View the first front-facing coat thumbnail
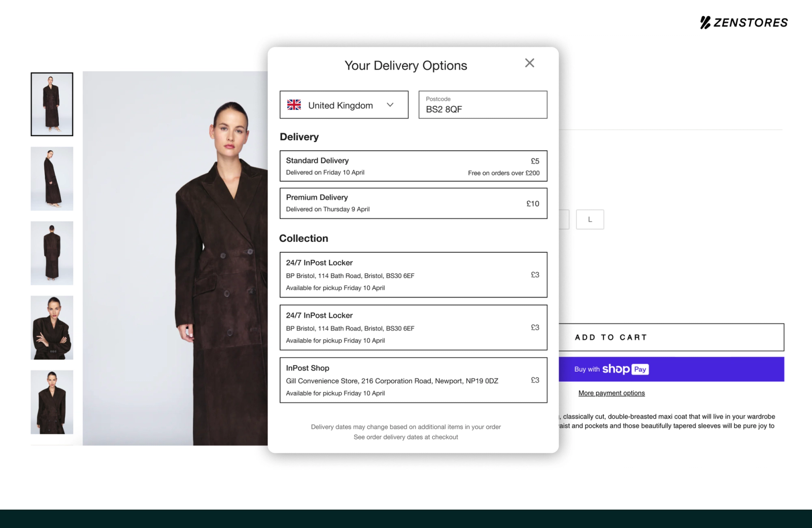This screenshot has width=812, height=528. 52,104
